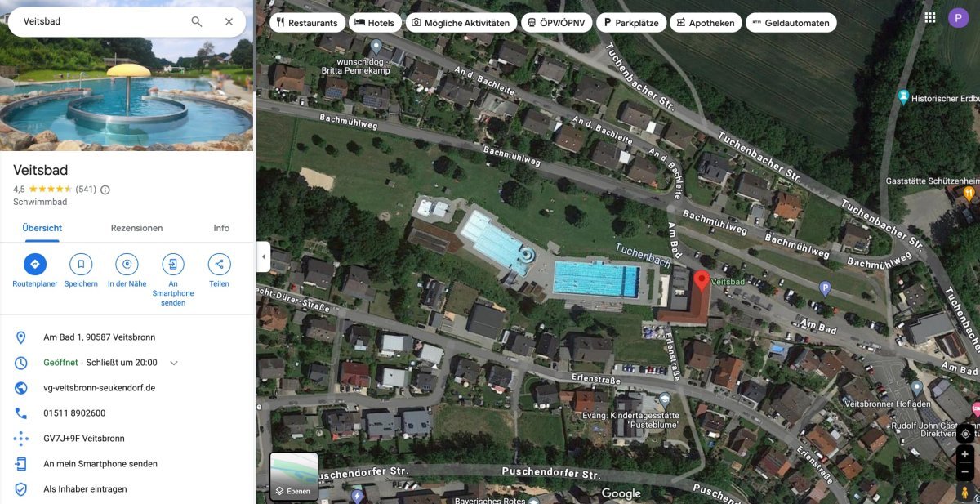Expand the opening hours dropdown
The width and height of the screenshot is (980, 504).
[x=174, y=363]
